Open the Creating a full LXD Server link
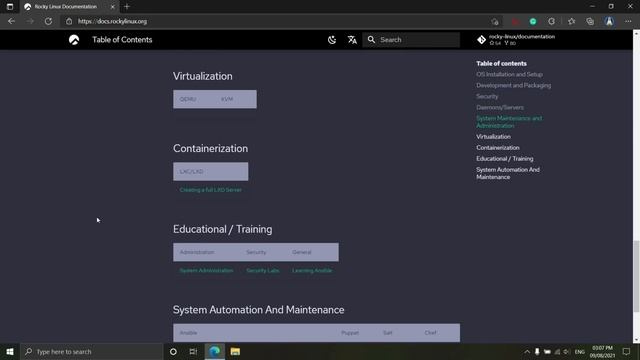 coord(211,190)
